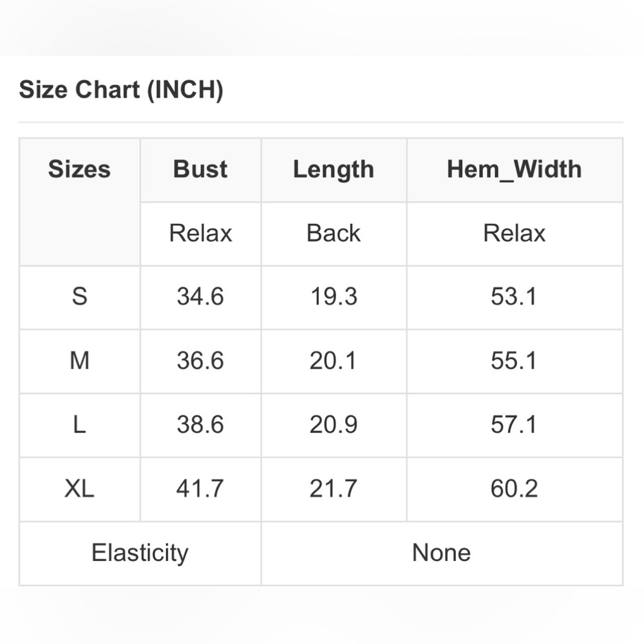The height and width of the screenshot is (644, 644).
Task: Select the size S row label
Action: (79, 297)
